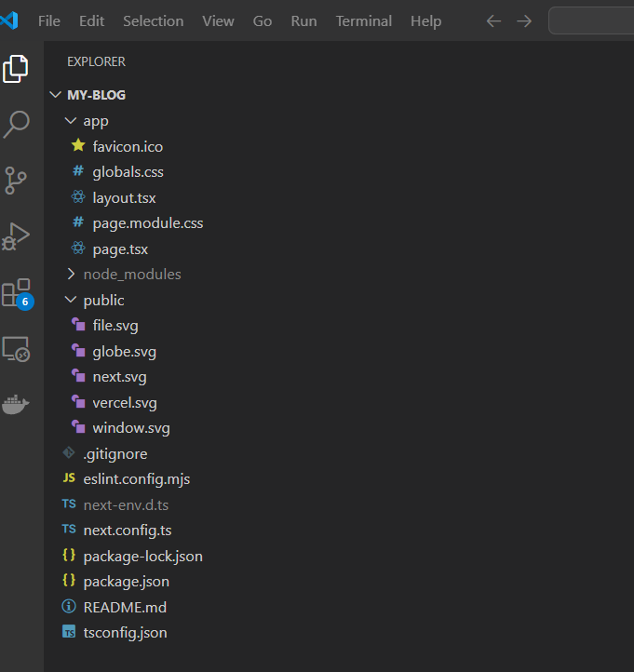Open the Docker view icon
The image size is (634, 672).
[17, 404]
